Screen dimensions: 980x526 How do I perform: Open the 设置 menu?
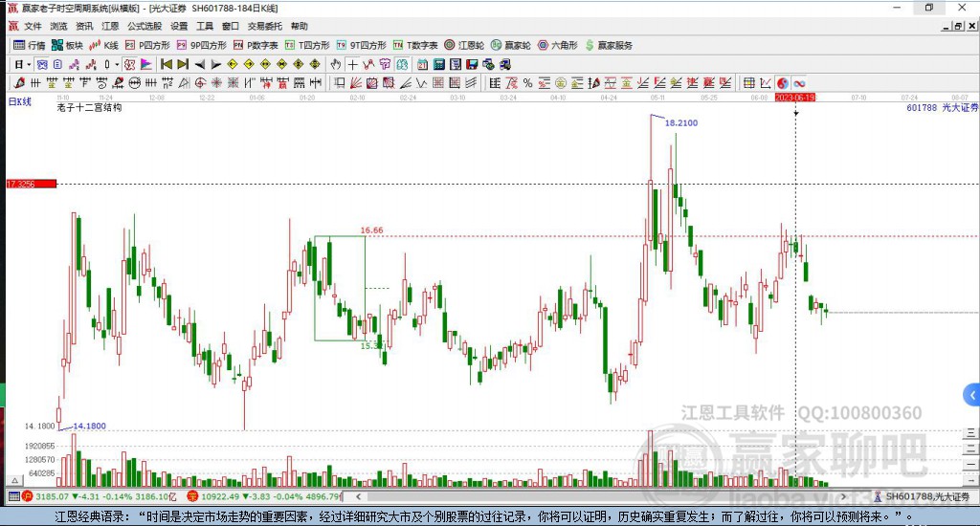(179, 26)
